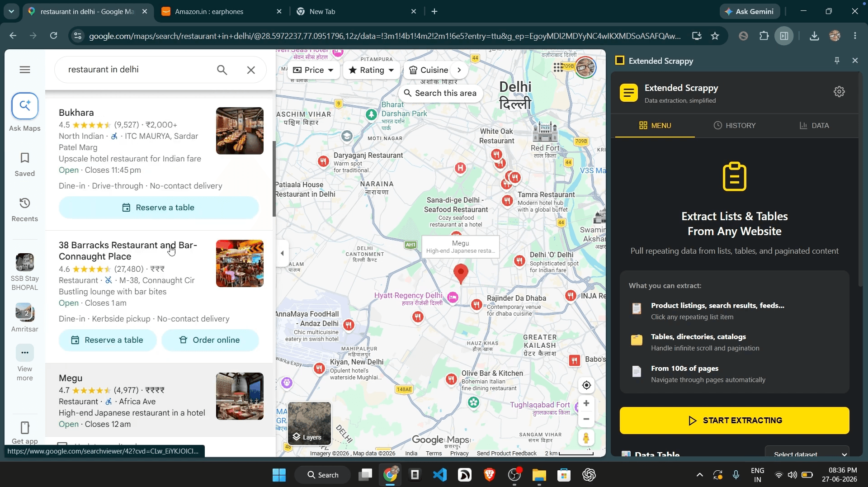Reserve a table at 38 Barracks

click(x=108, y=340)
